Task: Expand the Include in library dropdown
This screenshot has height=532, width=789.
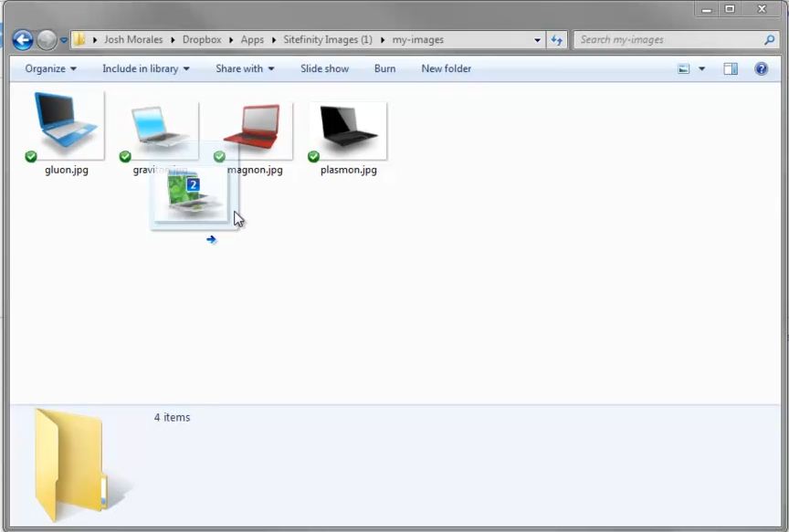Action: pyautogui.click(x=145, y=69)
